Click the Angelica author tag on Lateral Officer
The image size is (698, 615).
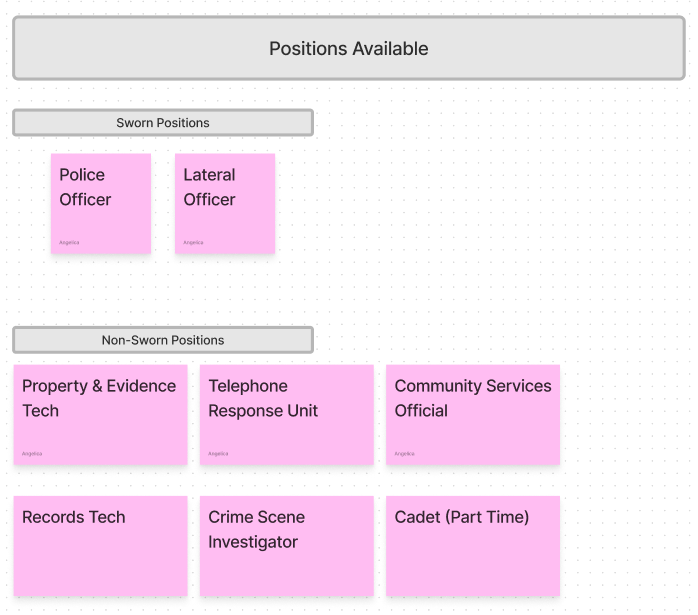193,243
